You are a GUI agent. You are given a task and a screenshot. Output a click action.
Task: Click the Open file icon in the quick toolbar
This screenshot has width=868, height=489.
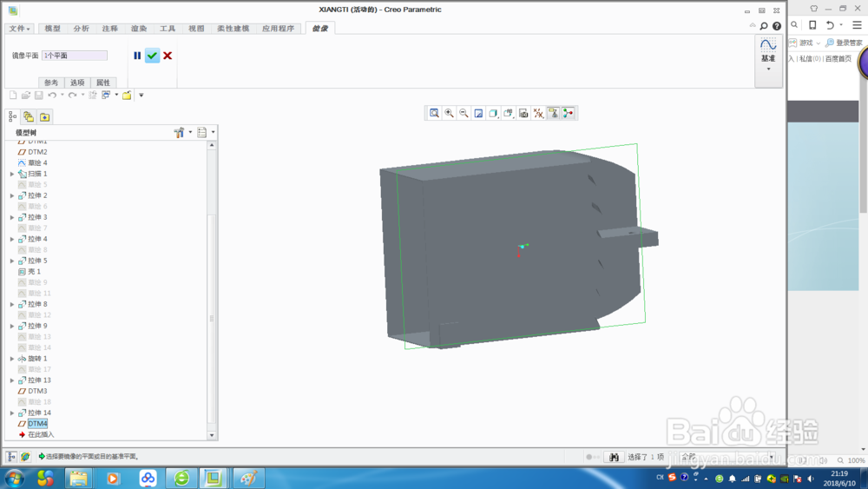pos(25,96)
